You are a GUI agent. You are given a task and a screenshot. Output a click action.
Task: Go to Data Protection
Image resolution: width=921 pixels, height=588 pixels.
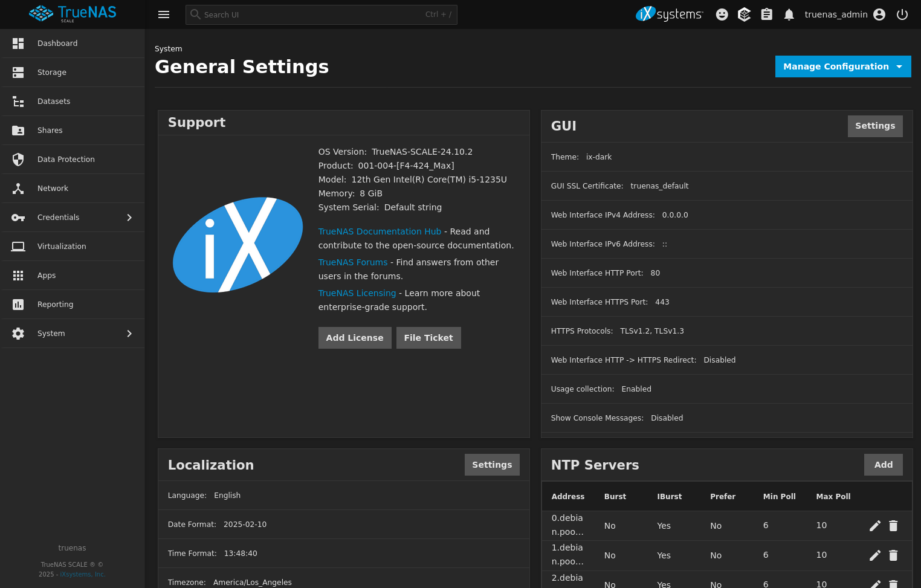tap(66, 159)
